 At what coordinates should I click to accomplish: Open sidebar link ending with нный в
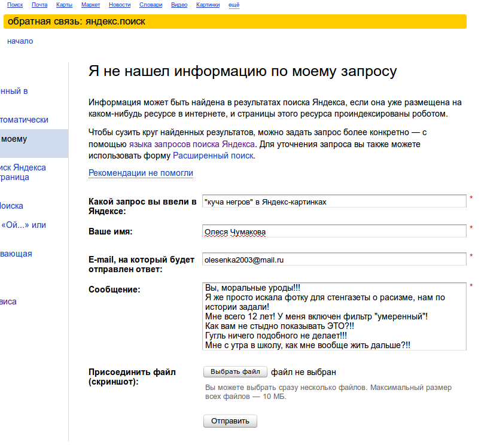click(x=14, y=91)
